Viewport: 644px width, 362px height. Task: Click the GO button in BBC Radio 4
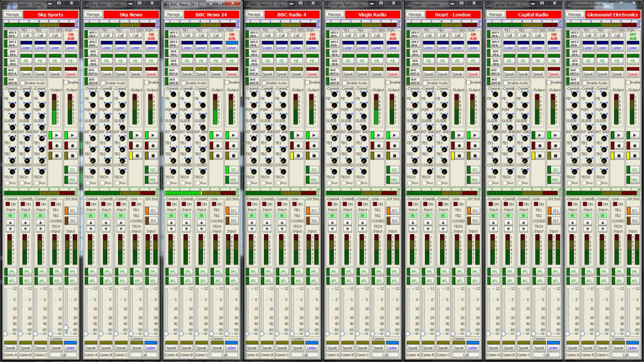pos(313,170)
